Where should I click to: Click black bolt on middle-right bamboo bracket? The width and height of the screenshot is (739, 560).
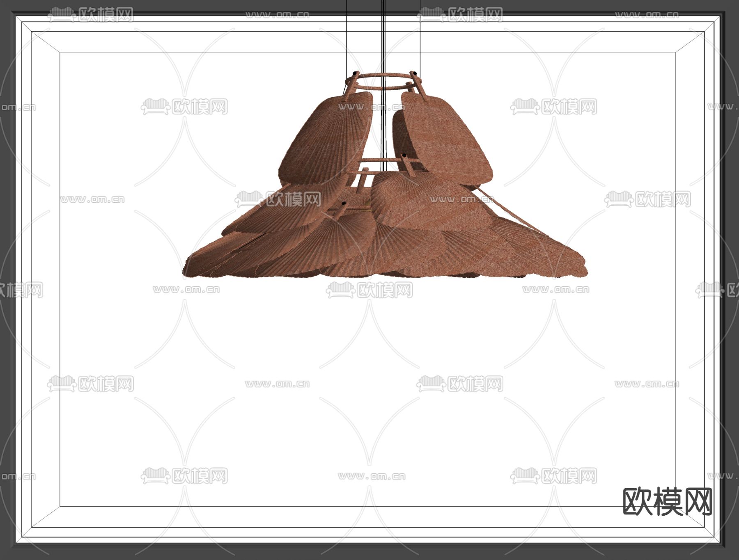click(x=404, y=156)
